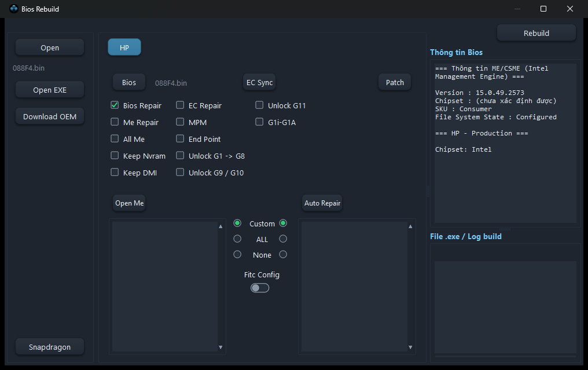Click the Bios button

point(129,83)
